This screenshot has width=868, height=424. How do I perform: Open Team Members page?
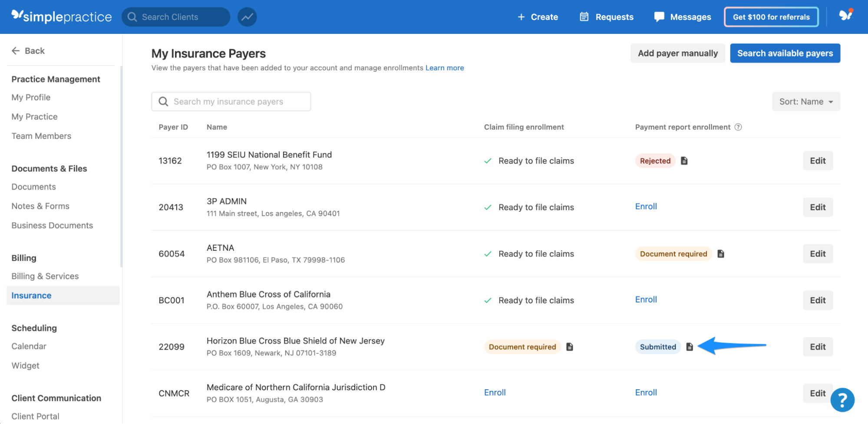[x=41, y=136]
